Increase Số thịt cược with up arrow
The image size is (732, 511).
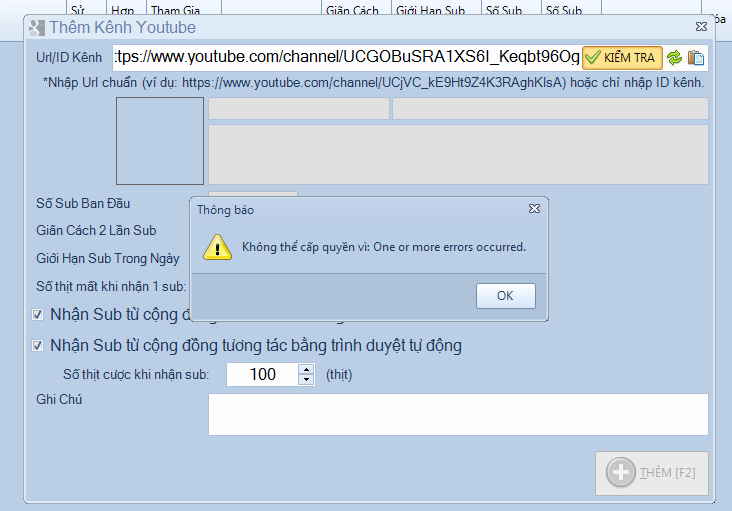click(x=306, y=369)
